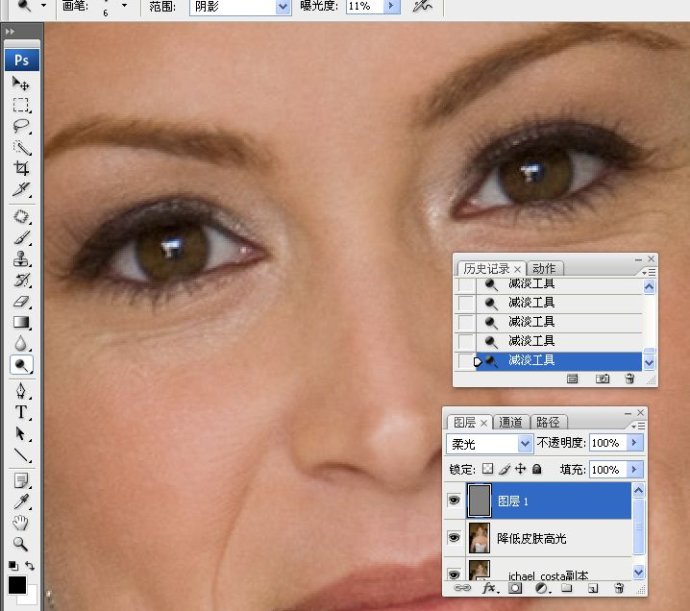Select the Notes tool
690x611 pixels.
20,481
